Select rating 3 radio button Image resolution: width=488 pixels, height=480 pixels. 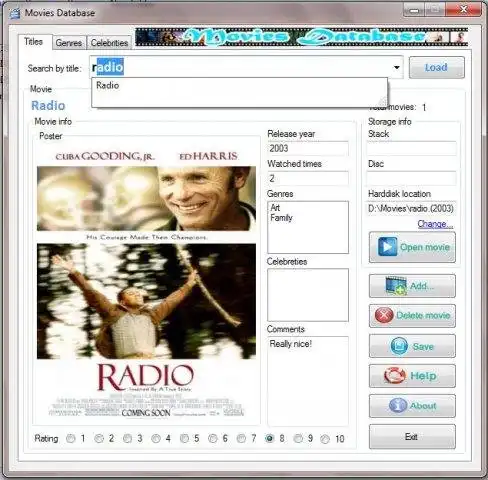127,438
